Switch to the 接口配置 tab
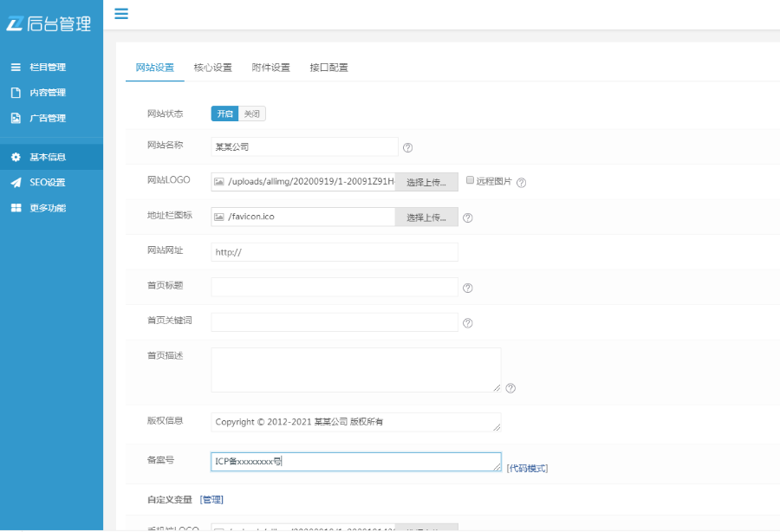 [x=328, y=68]
